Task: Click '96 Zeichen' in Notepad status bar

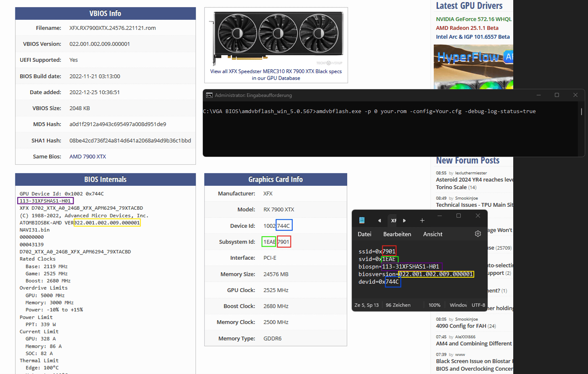Action: click(x=398, y=305)
